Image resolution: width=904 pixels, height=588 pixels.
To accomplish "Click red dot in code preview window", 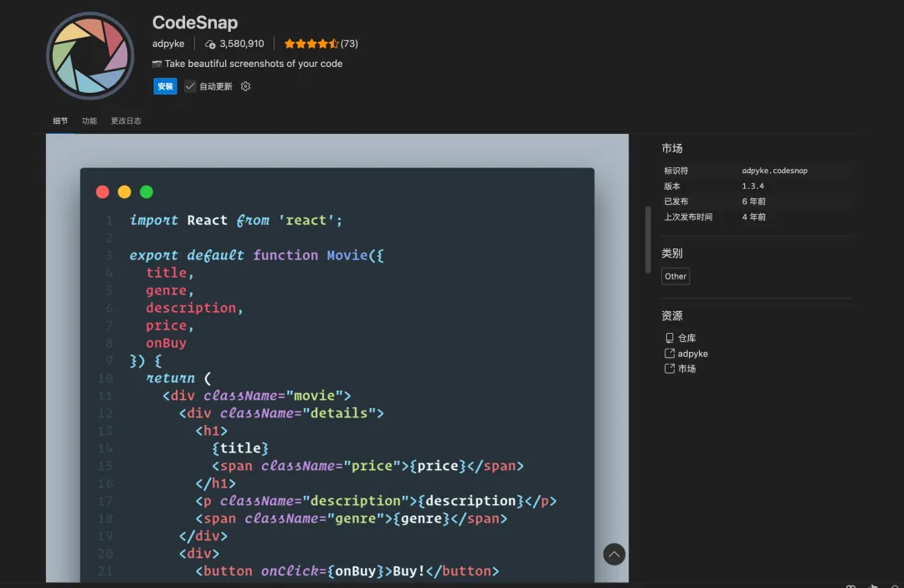I will coord(103,192).
